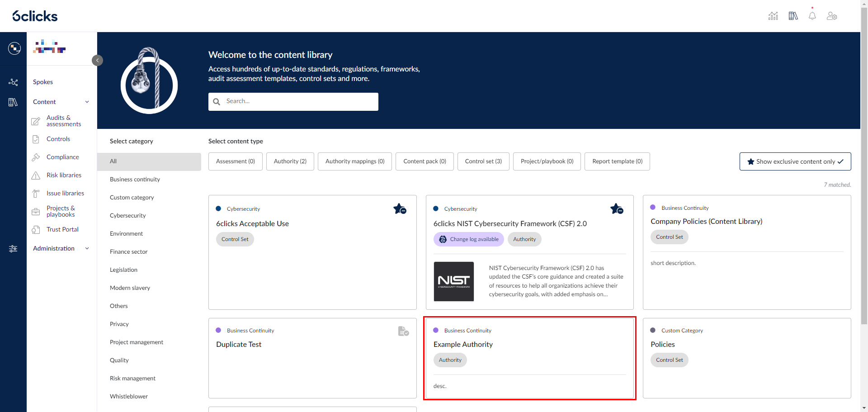
Task: Click the Issue libraries icon
Action: (x=36, y=194)
